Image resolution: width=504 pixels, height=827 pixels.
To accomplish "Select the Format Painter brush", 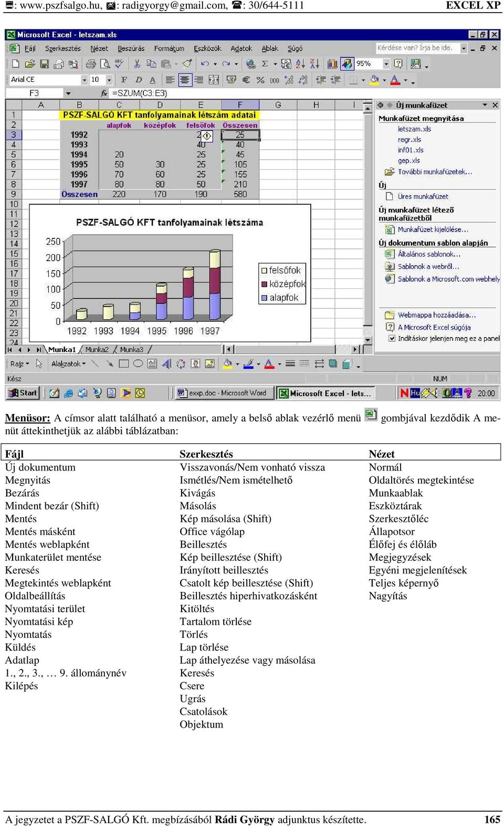I will 187,64.
